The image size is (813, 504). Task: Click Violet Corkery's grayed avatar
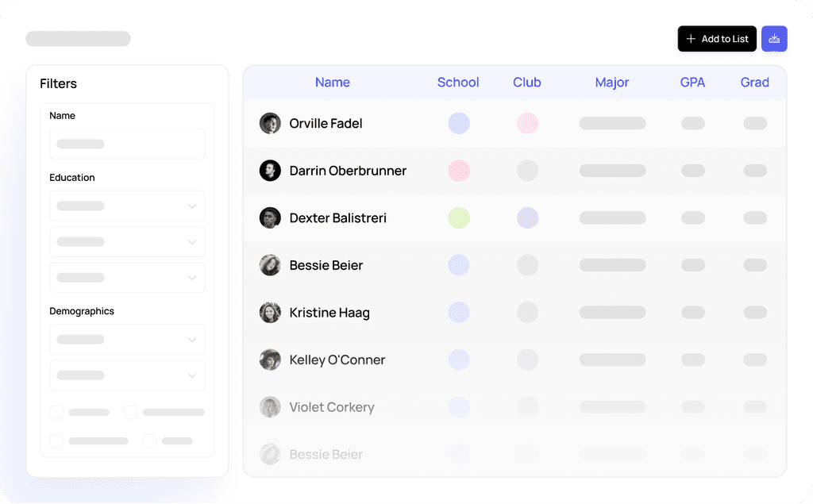tap(270, 407)
